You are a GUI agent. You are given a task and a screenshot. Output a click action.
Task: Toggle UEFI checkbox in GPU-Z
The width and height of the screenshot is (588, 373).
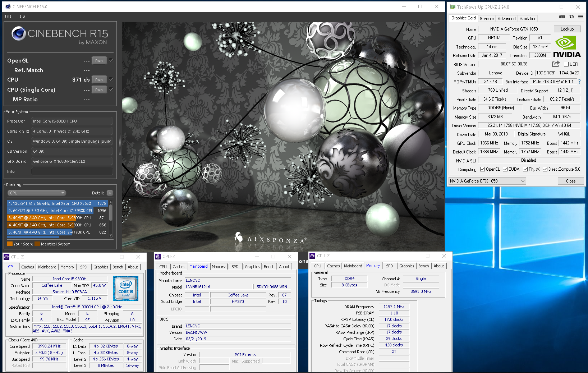pyautogui.click(x=566, y=64)
